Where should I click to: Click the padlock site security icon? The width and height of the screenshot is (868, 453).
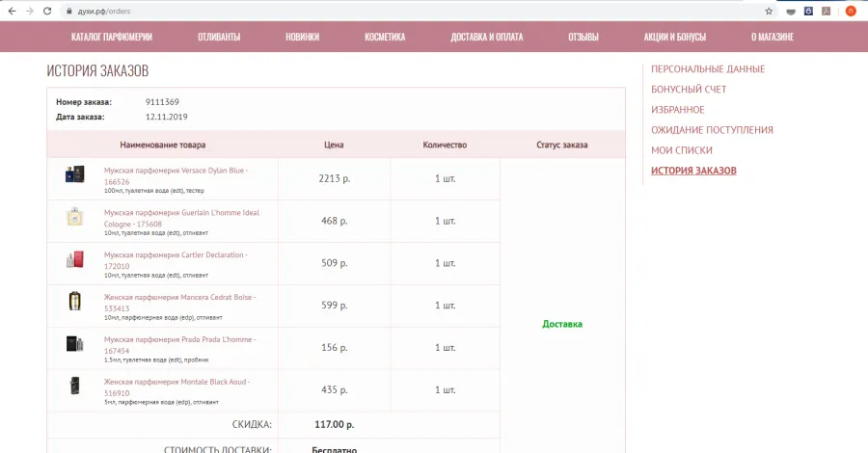coord(69,11)
